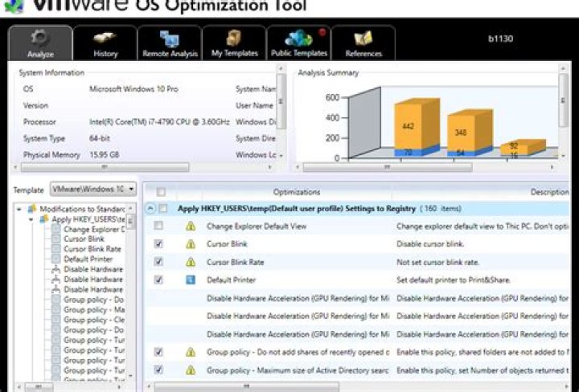Image resolution: width=579 pixels, height=392 pixels.
Task: Click the b1130 build label
Action: pos(500,39)
